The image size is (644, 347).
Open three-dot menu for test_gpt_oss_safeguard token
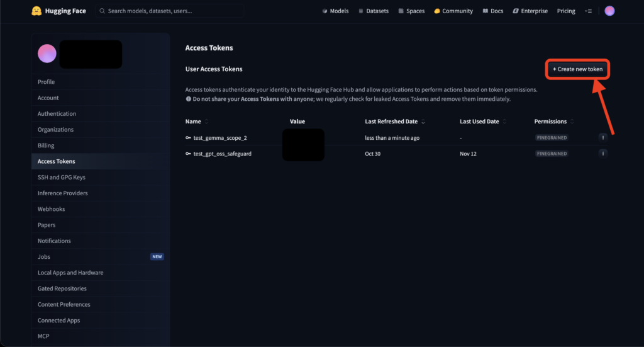pos(602,153)
